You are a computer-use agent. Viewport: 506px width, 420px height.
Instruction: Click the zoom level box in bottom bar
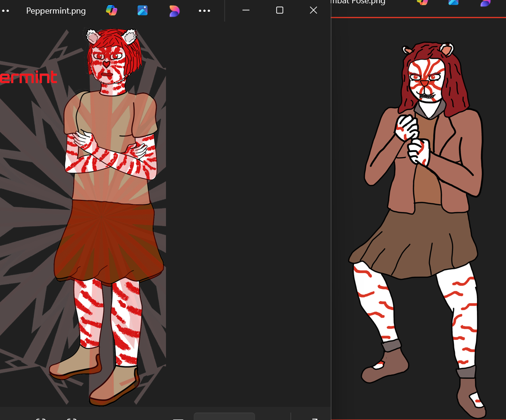tap(224, 416)
